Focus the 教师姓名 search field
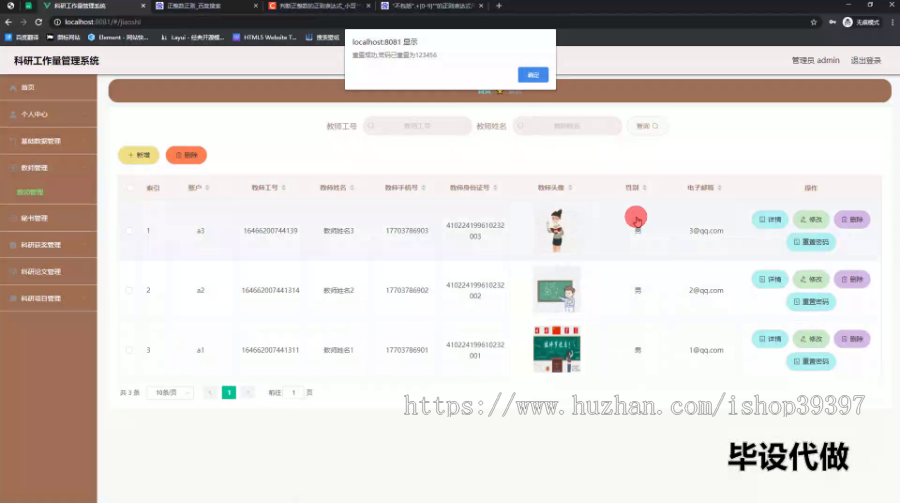The width and height of the screenshot is (900, 503). pos(567,126)
